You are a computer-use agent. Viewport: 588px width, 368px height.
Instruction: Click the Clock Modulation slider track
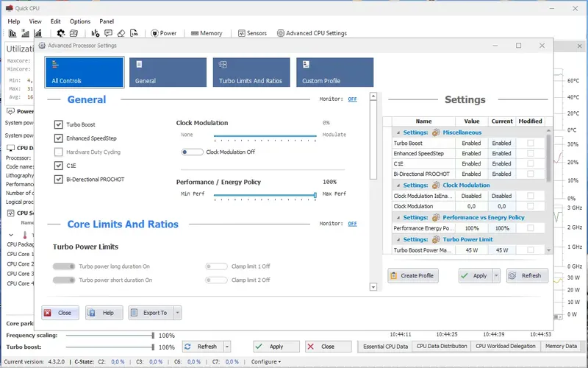[265, 136]
